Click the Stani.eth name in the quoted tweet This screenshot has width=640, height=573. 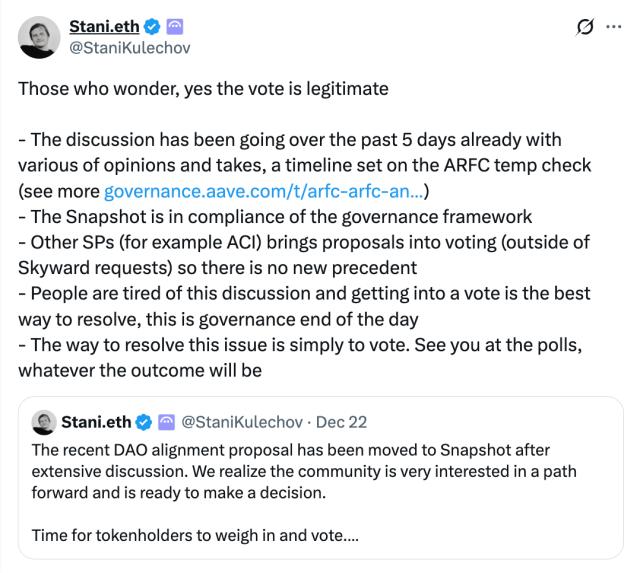[x=102, y=422]
